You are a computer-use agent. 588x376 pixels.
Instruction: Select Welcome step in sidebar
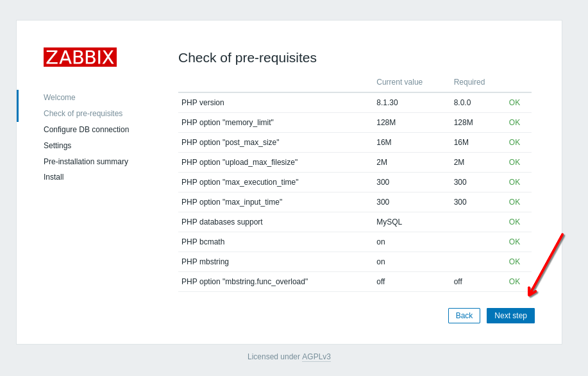click(60, 98)
